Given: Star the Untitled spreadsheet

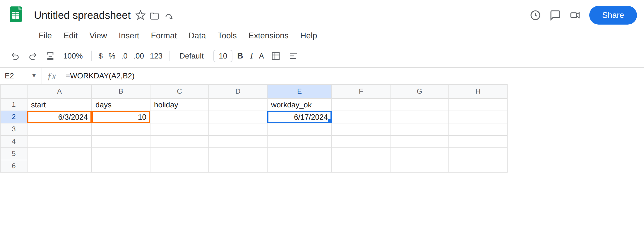Looking at the screenshot, I should click(141, 15).
